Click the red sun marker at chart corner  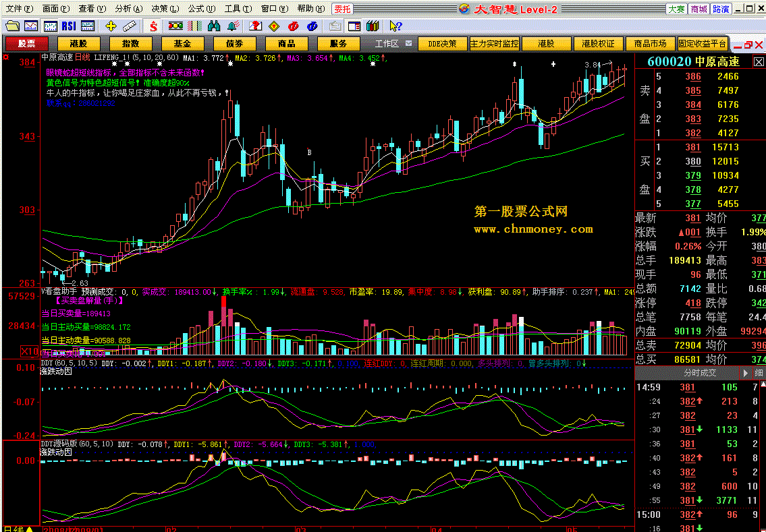point(6,57)
